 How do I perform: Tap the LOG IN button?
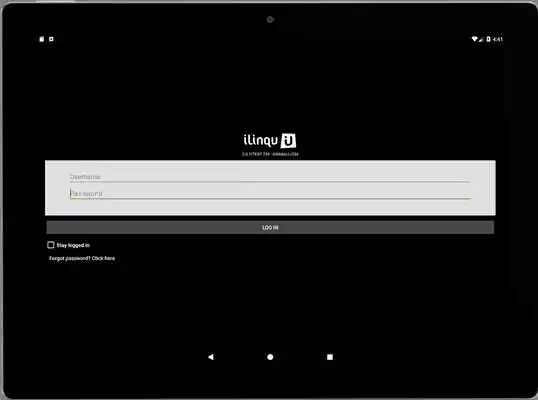coord(270,227)
